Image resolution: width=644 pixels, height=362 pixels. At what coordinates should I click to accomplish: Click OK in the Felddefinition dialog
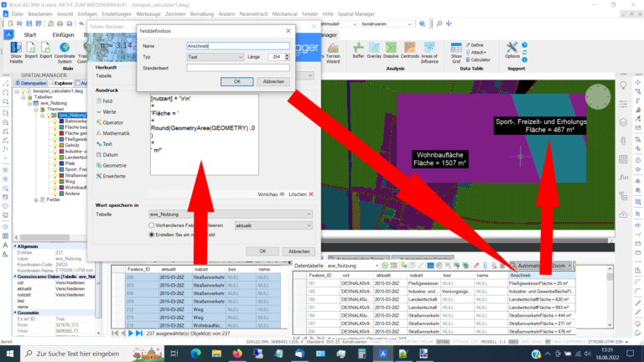pos(236,81)
